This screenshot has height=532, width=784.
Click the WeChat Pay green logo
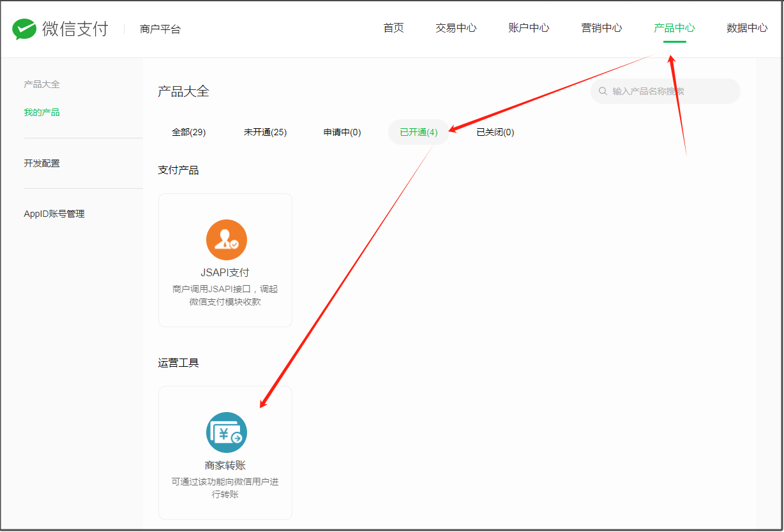24,29
